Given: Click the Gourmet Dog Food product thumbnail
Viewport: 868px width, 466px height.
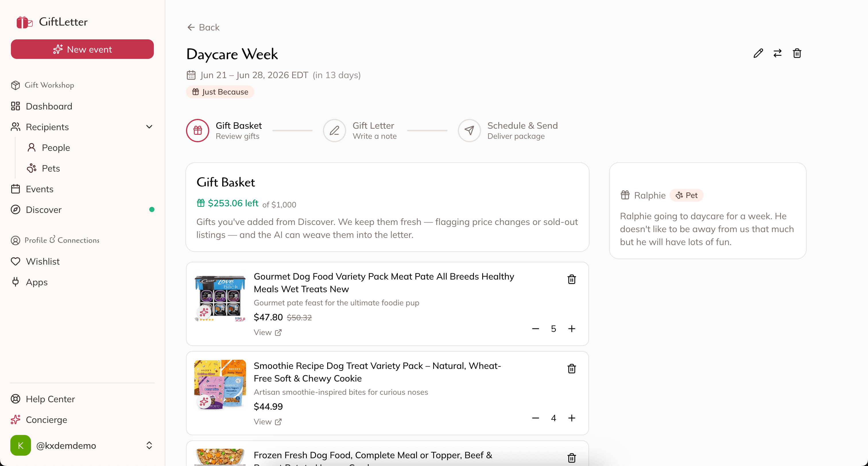Looking at the screenshot, I should click(220, 298).
